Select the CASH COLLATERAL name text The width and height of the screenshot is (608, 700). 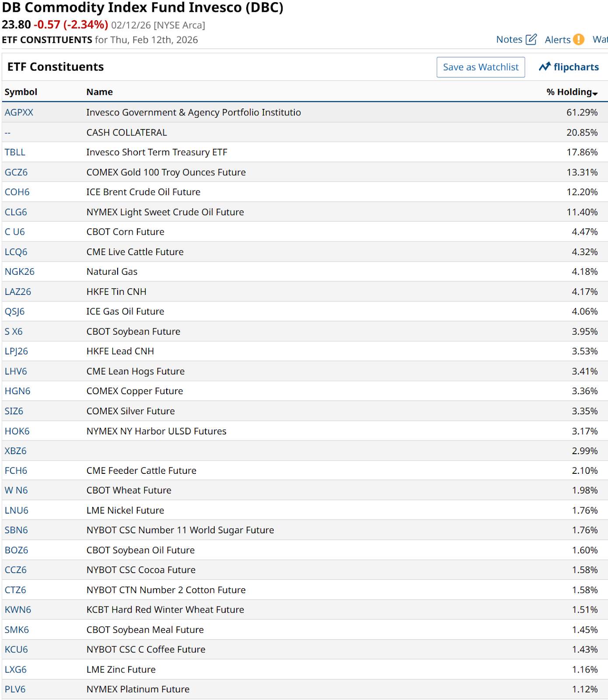pyautogui.click(x=127, y=133)
